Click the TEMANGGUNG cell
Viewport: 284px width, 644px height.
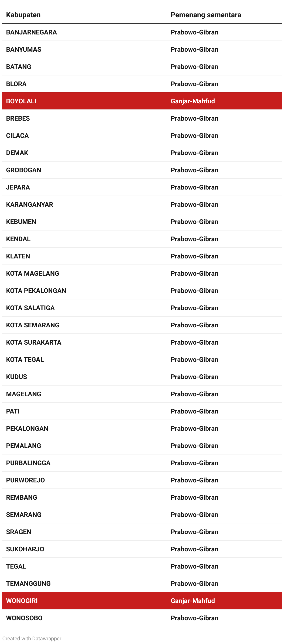pos(28,583)
